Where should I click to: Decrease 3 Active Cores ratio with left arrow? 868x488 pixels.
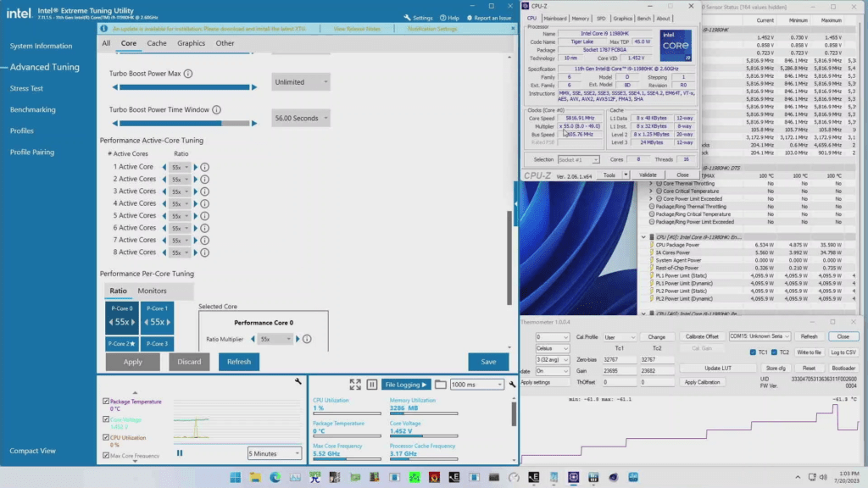[x=164, y=191]
